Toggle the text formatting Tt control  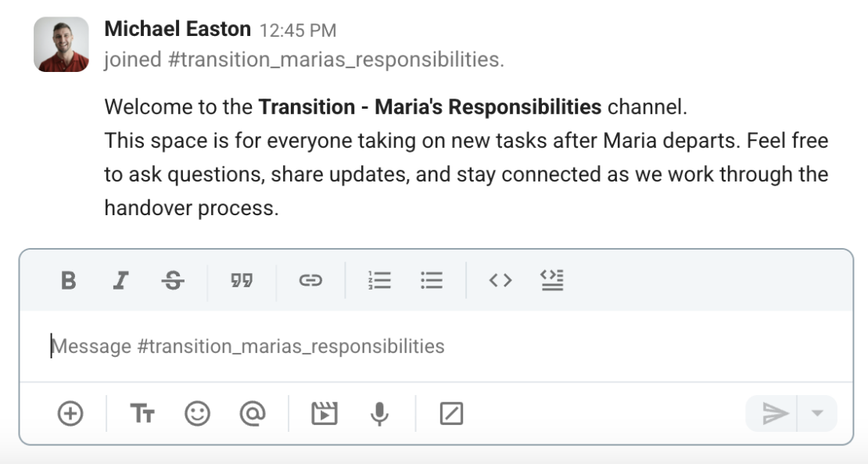point(142,413)
